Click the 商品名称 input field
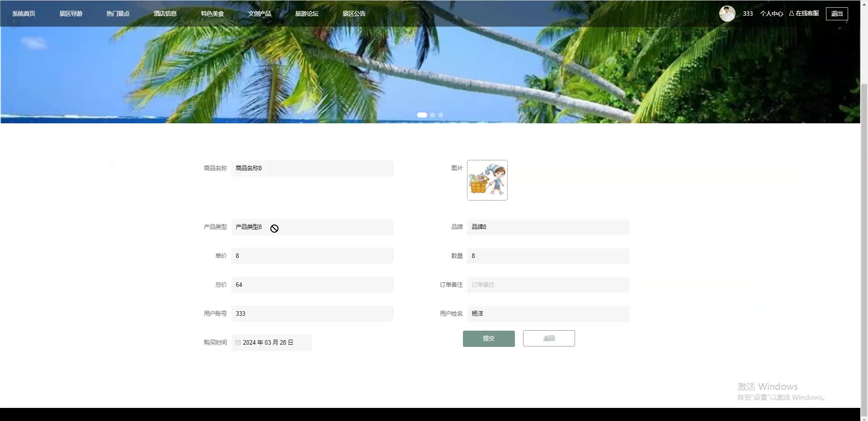868x421 pixels. [x=312, y=168]
